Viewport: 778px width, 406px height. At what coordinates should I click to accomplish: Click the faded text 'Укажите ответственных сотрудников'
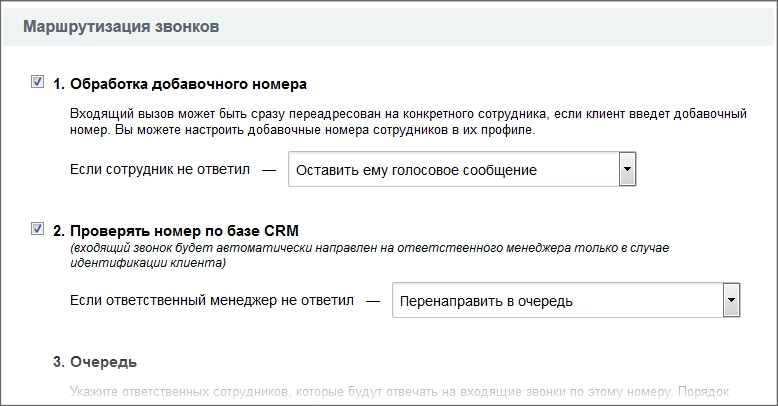click(399, 392)
